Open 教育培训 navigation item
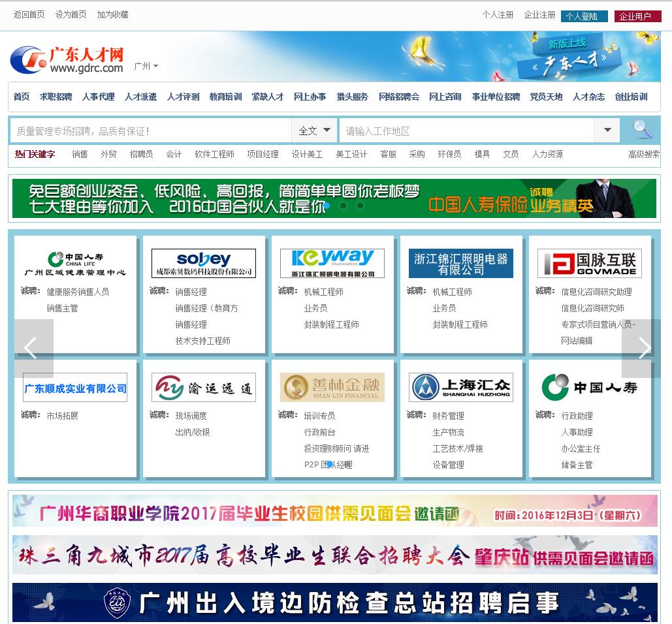This screenshot has width=672, height=624. (225, 97)
